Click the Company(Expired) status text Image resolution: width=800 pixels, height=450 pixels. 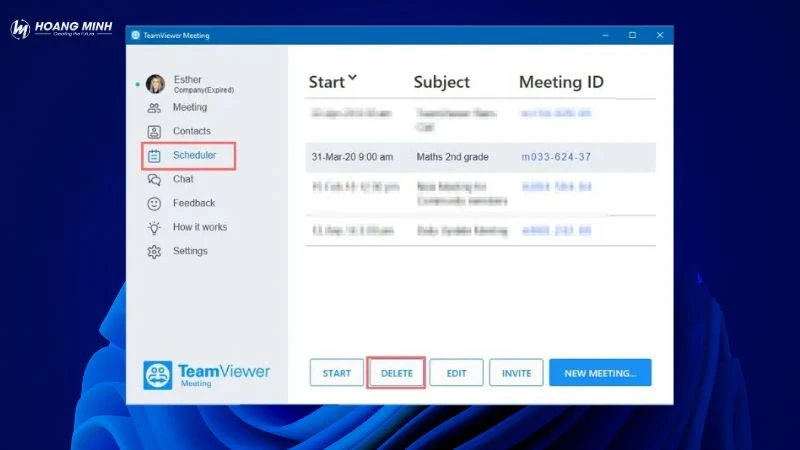tap(204, 90)
